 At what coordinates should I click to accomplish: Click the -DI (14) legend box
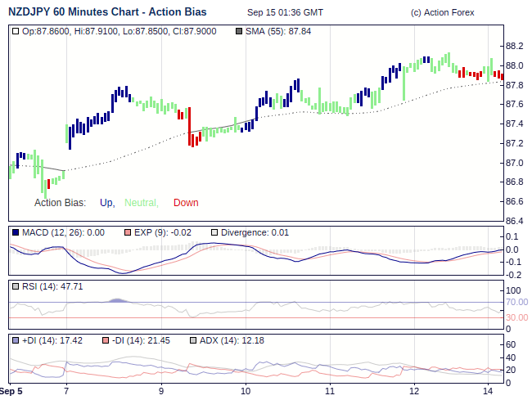[105, 339]
